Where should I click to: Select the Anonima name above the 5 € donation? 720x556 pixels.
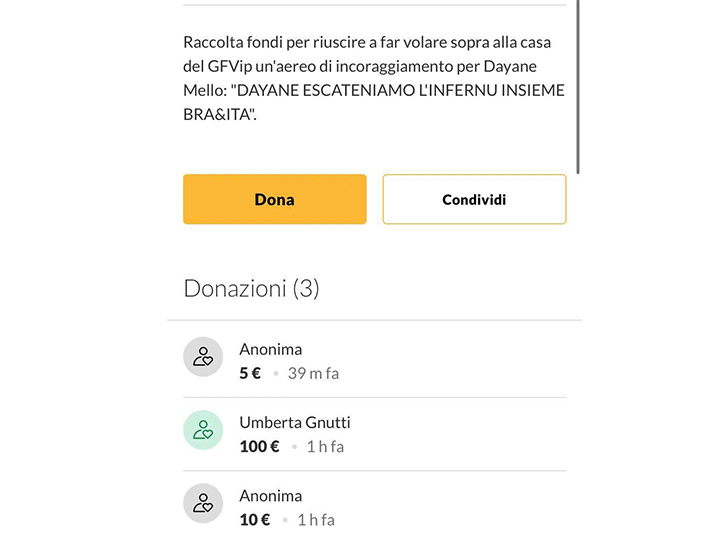[x=270, y=349]
